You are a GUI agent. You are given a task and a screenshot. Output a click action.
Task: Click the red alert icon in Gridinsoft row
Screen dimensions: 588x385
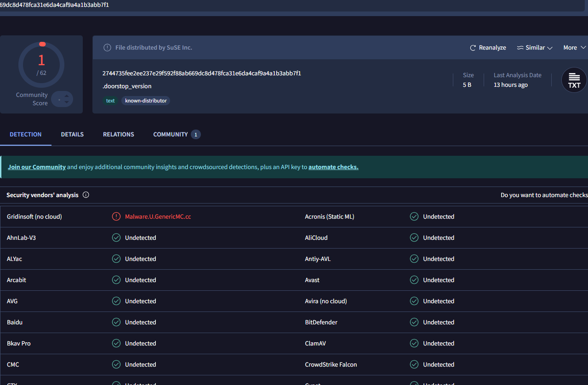point(116,216)
